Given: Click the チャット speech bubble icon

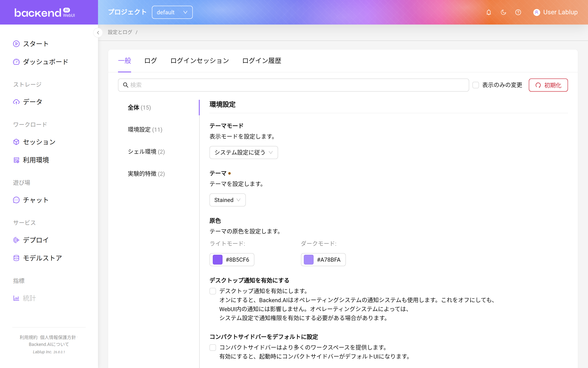Looking at the screenshot, I should (16, 200).
